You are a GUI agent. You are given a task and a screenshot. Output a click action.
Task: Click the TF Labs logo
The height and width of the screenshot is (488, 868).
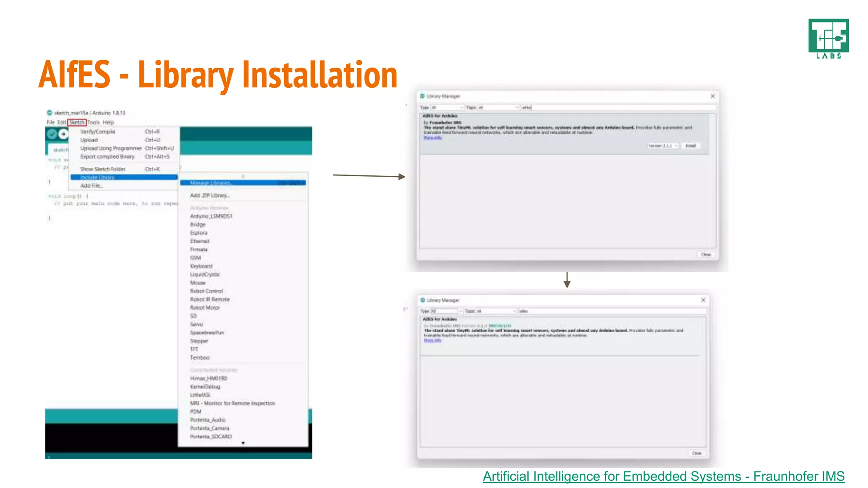(828, 39)
